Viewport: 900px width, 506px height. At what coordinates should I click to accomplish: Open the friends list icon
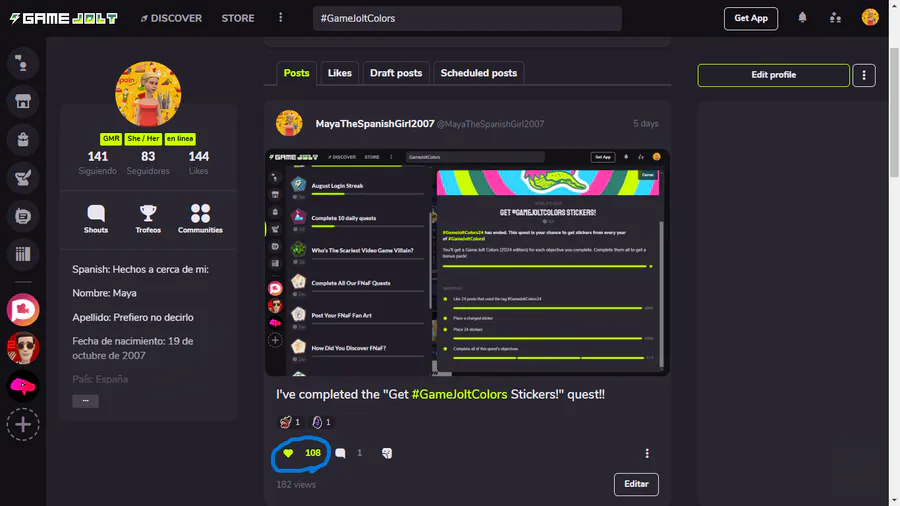(836, 18)
